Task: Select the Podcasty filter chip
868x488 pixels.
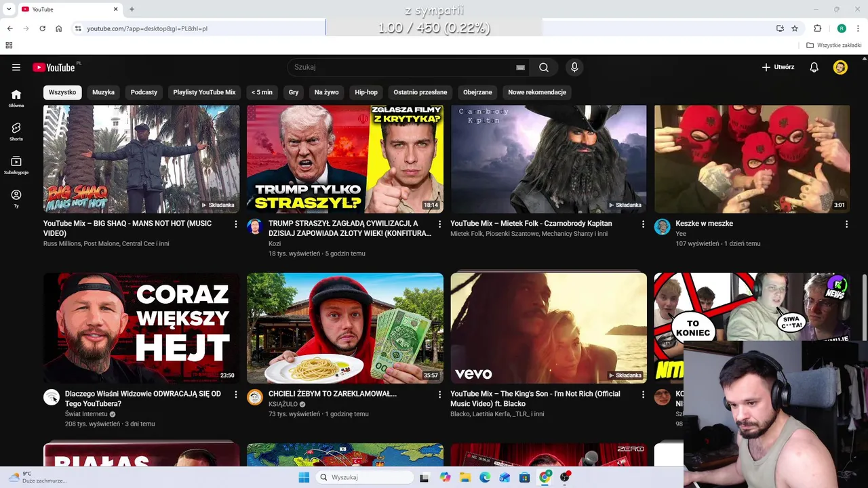Action: 144,92
